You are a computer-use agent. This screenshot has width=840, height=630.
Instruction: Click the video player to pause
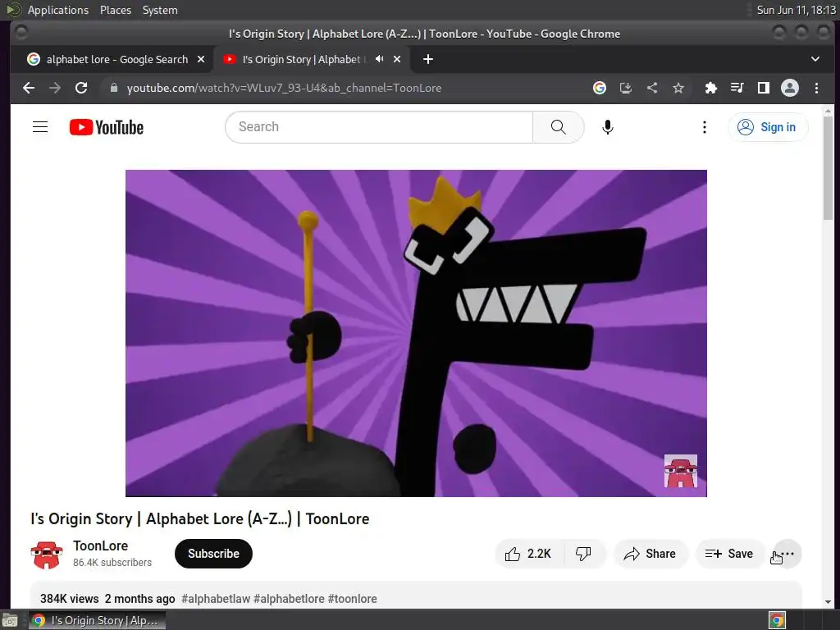(x=416, y=333)
